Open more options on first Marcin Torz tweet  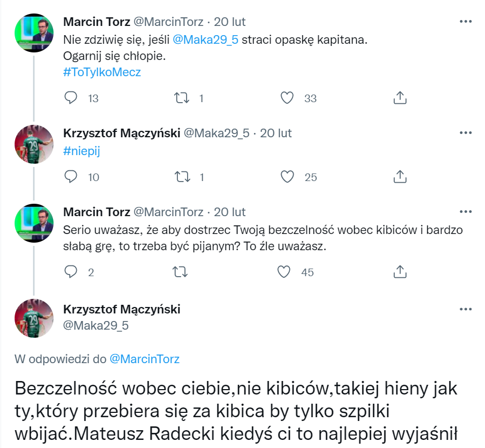click(x=465, y=22)
